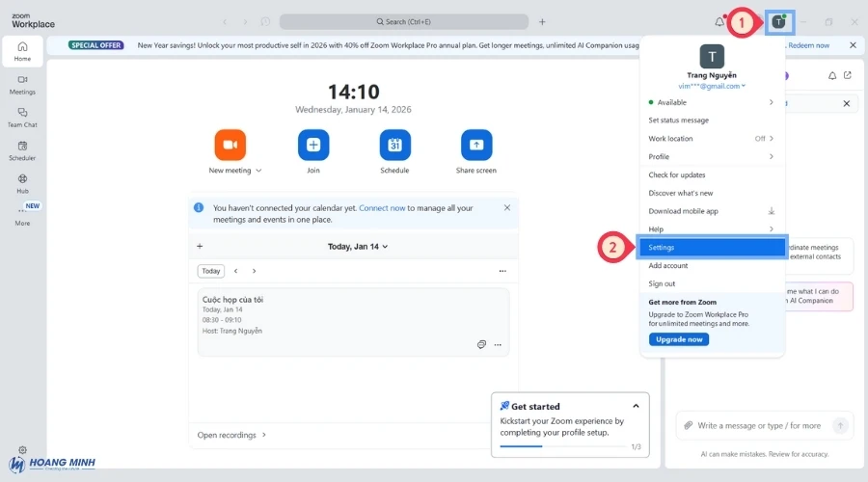Open Team Chat in the sidebar
The image size is (868, 482).
(x=22, y=117)
